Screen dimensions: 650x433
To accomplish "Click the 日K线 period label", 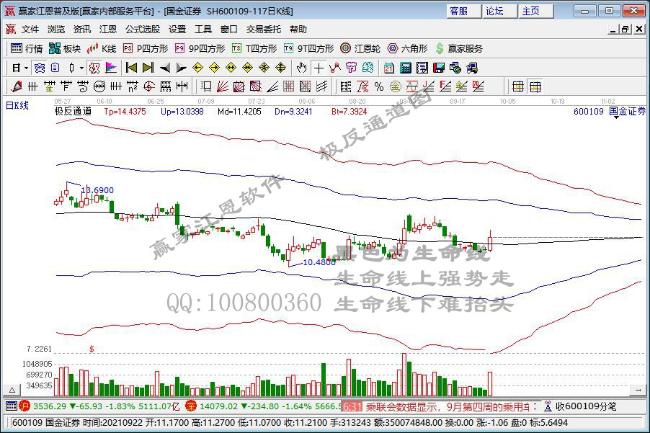I will coord(17,105).
